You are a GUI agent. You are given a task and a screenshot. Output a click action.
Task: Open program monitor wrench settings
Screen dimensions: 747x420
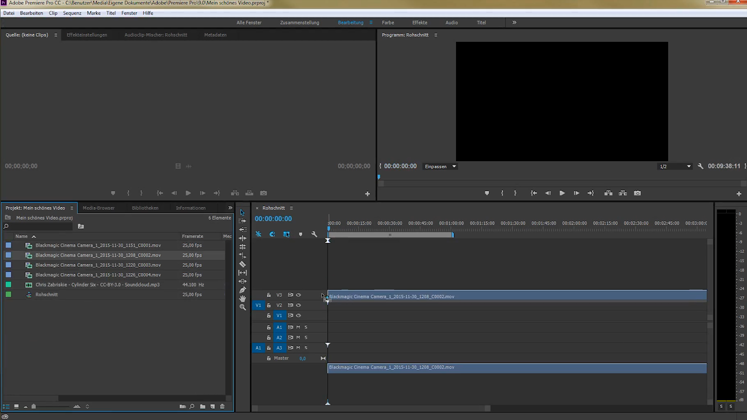(700, 166)
